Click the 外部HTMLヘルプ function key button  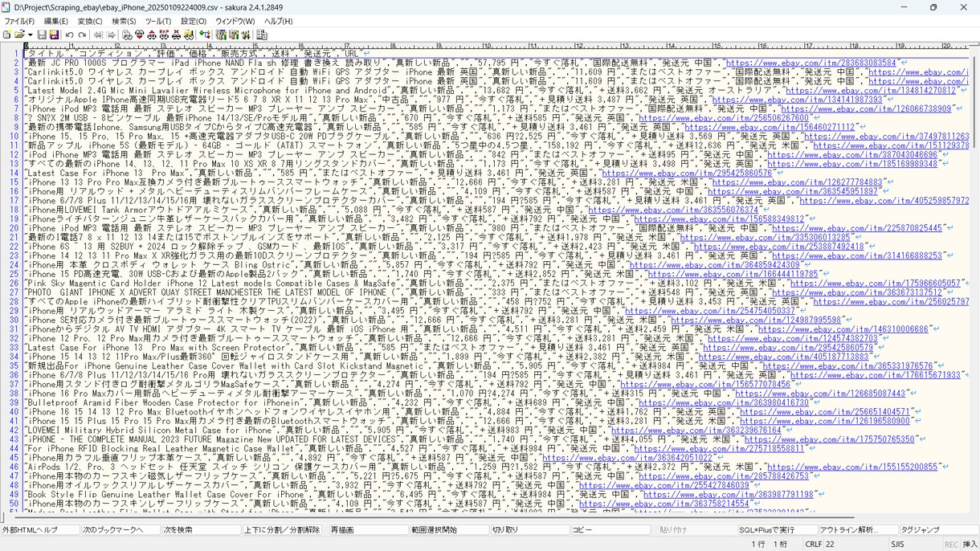pos(40,530)
